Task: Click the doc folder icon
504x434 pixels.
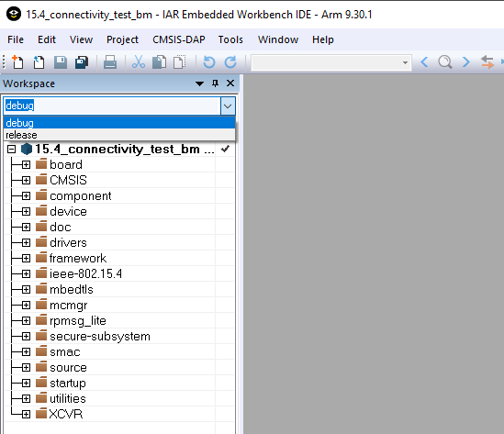Action: (x=41, y=226)
